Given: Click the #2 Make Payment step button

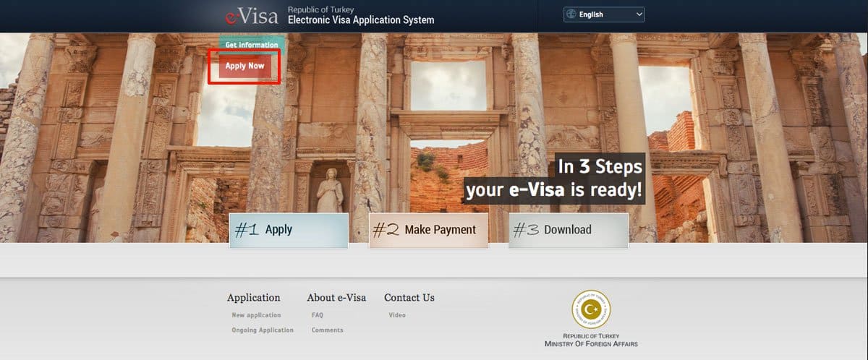Looking at the screenshot, I should tap(428, 230).
